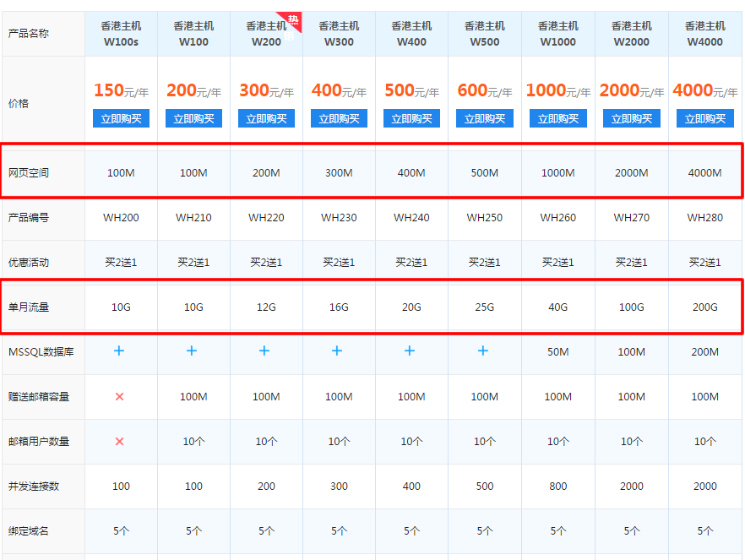Buy the W100 plan at 200元/年
This screenshot has height=560, width=745.
pyautogui.click(x=193, y=119)
